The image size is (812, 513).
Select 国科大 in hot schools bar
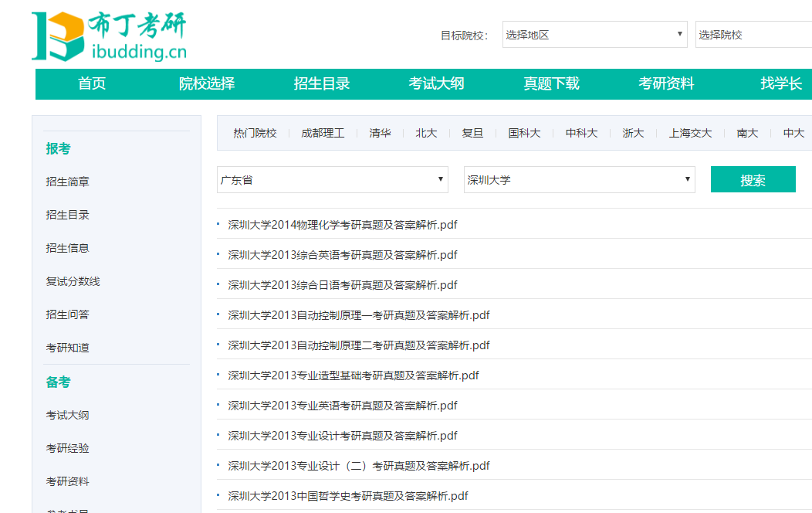(524, 133)
